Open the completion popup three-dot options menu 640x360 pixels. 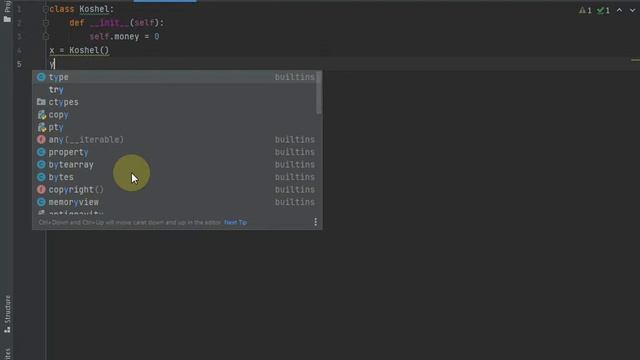[315, 222]
